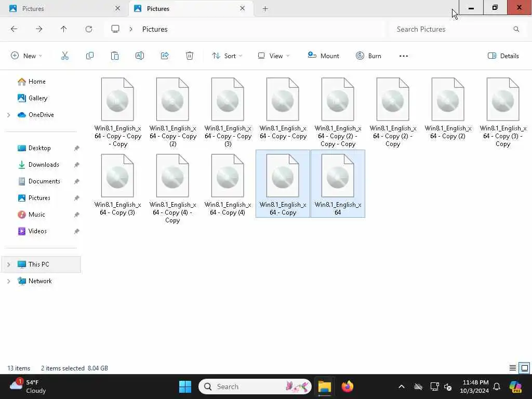Open the View dropdown
532x399 pixels.
pyautogui.click(x=273, y=56)
